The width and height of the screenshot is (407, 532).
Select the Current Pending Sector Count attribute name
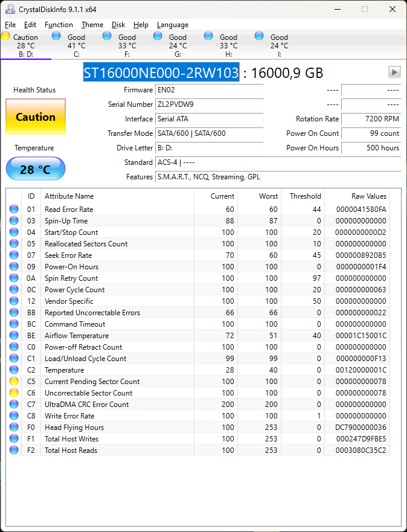tap(92, 382)
